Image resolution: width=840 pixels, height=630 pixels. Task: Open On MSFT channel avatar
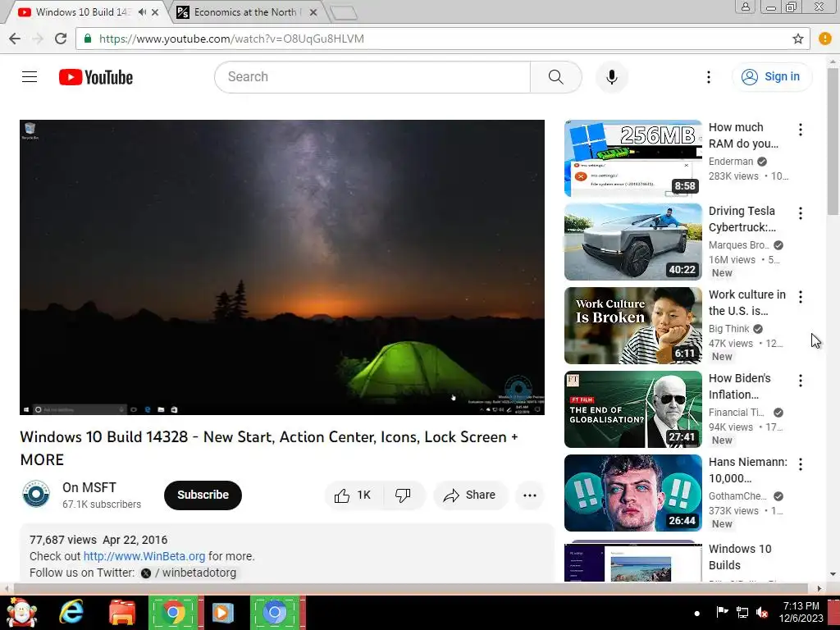tap(36, 494)
